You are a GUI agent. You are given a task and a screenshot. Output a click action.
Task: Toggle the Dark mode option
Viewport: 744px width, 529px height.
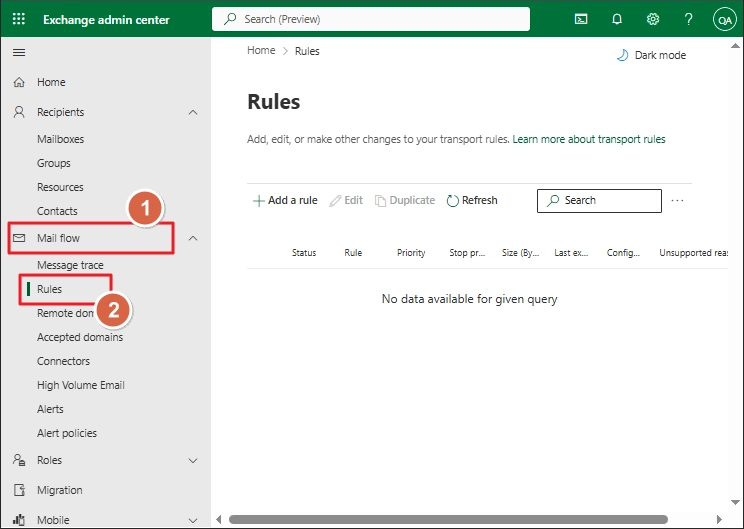click(651, 56)
